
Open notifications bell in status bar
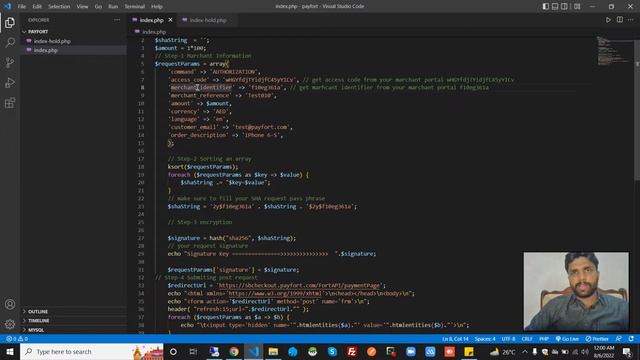(631, 339)
